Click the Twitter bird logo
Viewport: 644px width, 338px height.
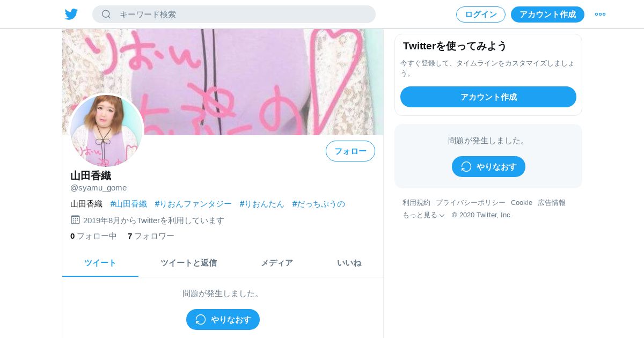click(x=71, y=14)
